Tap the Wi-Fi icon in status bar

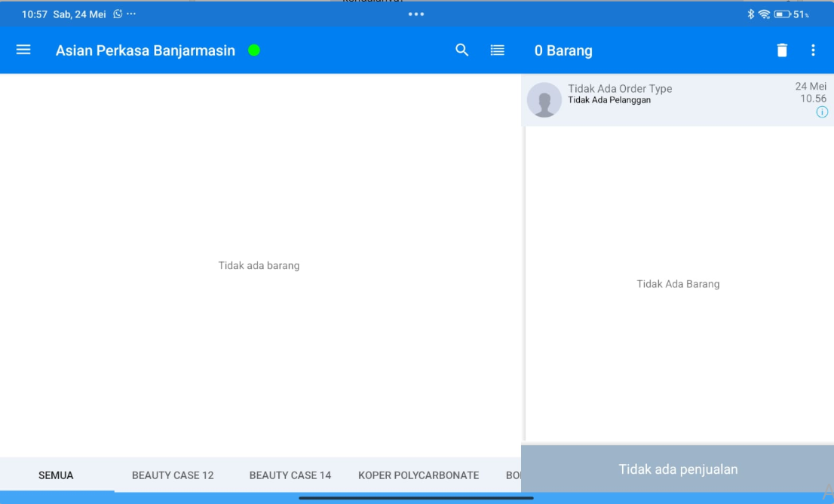764,14
